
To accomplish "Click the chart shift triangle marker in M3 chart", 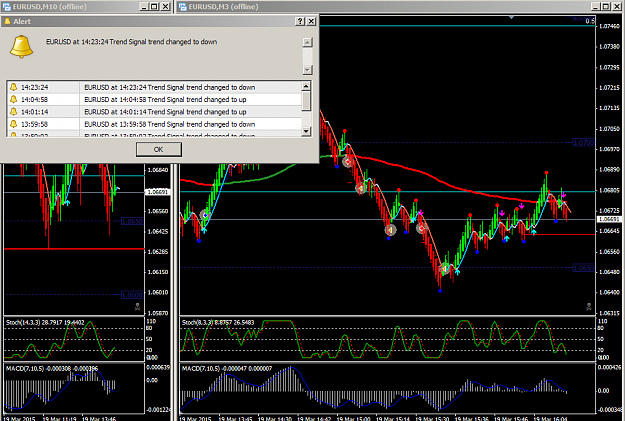I will click(x=511, y=18).
